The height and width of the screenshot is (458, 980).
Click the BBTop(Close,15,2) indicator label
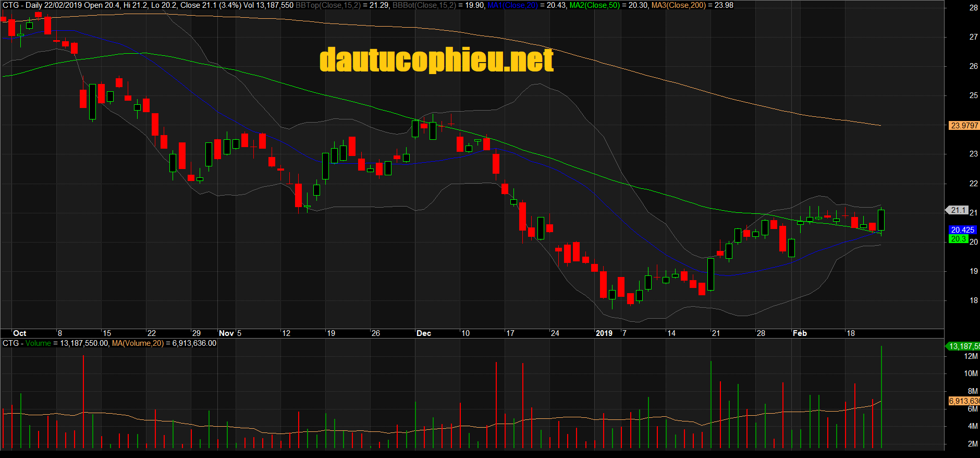click(x=328, y=5)
